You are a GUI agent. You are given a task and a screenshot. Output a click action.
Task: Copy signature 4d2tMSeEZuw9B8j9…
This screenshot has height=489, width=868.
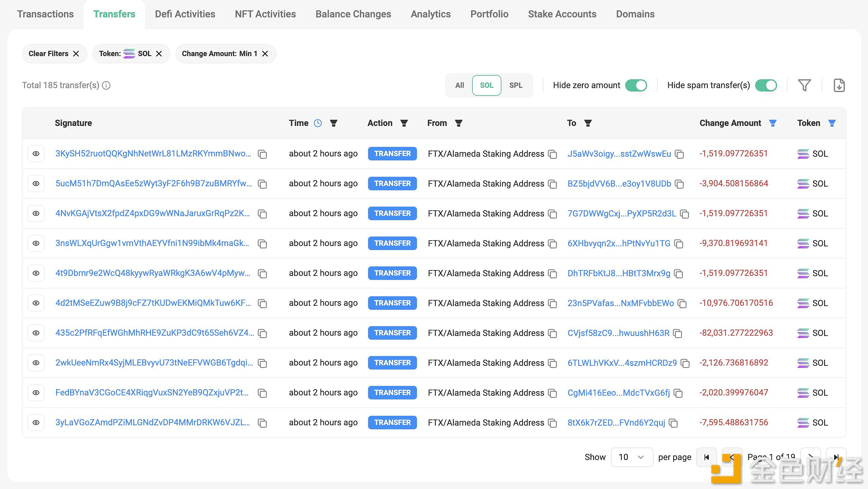[x=262, y=303]
